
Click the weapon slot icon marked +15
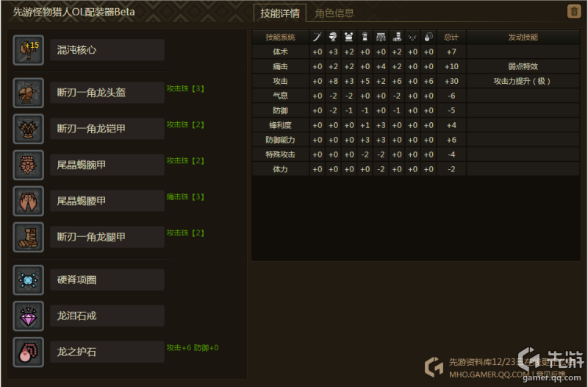[29, 50]
